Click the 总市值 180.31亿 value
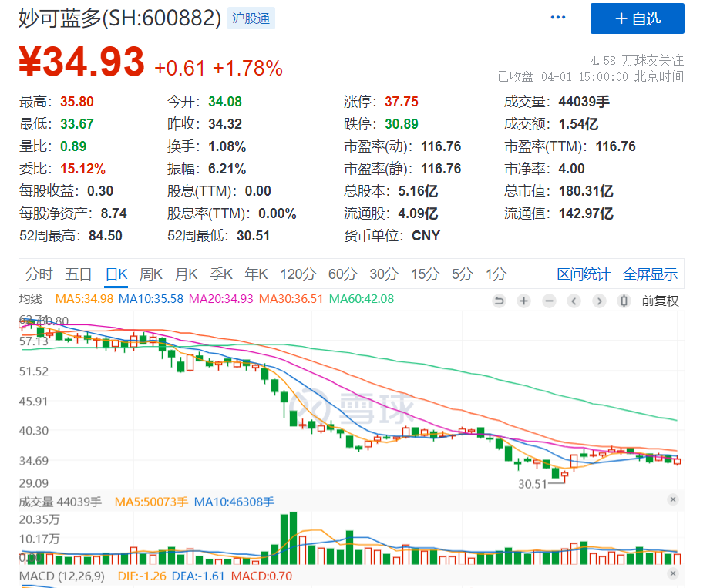Viewport: 710px width, 588px height. point(586,191)
